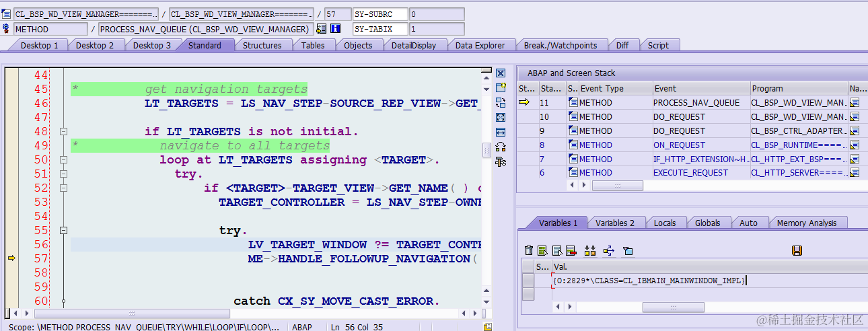Click the filter box icon in Variables toolbar
The height and width of the screenshot is (331, 868).
[628, 250]
